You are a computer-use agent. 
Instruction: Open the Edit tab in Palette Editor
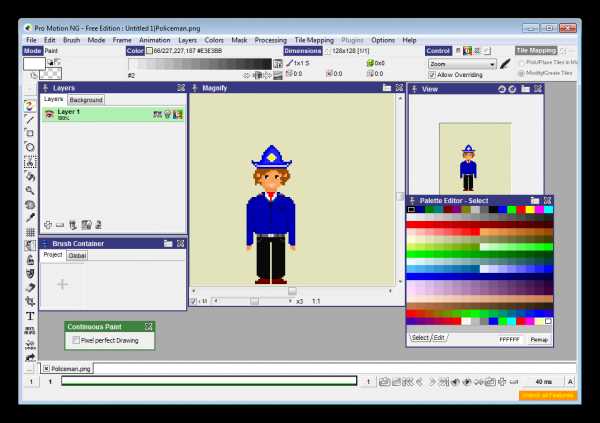[x=439, y=338]
